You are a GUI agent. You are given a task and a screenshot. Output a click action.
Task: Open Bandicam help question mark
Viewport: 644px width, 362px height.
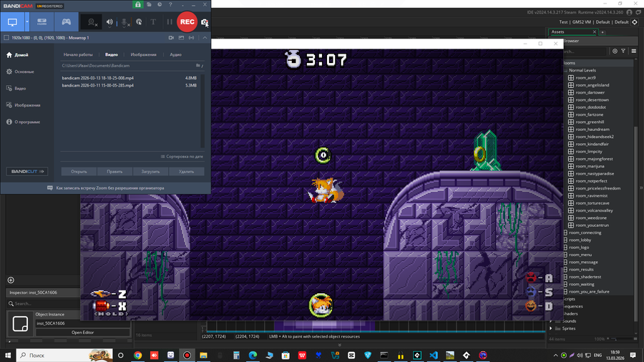[x=170, y=4]
